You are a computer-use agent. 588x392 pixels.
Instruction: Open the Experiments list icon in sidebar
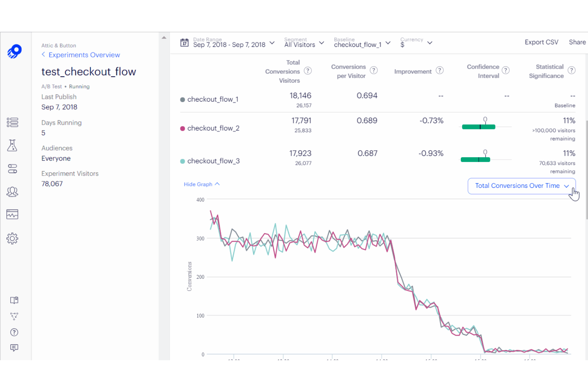12,122
